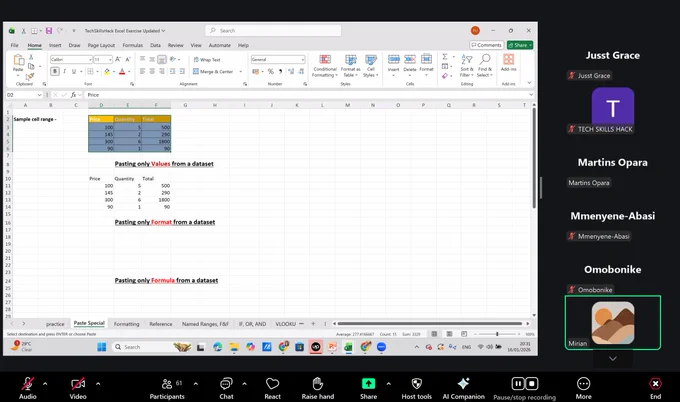Open the Data ribbon tab

coord(155,45)
